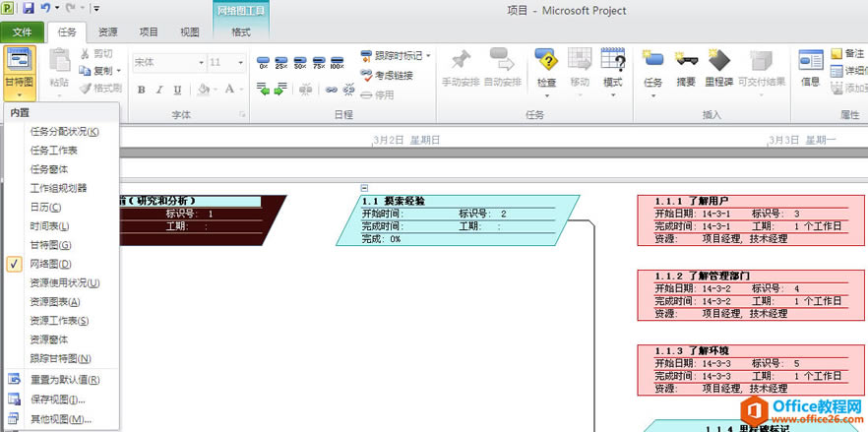Set 50% complete icon

coord(300,62)
